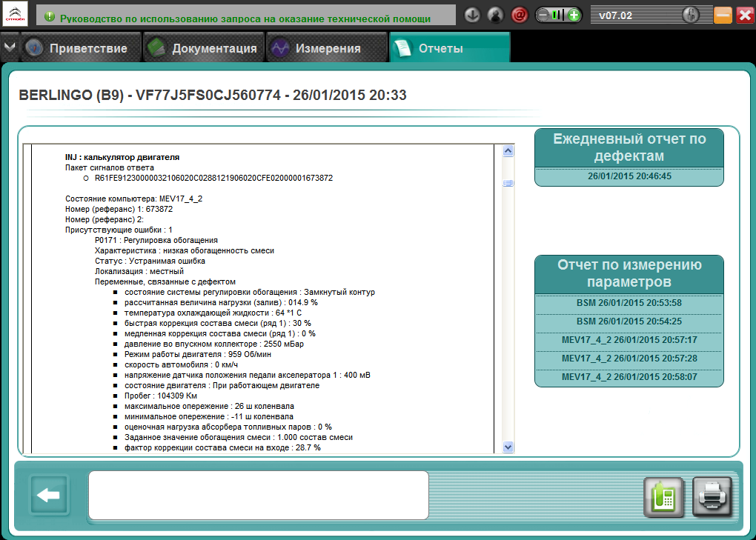Open the daily fault report dated 26/01/2015 20:46:45
Screen dimensions: 756x540
click(629, 176)
